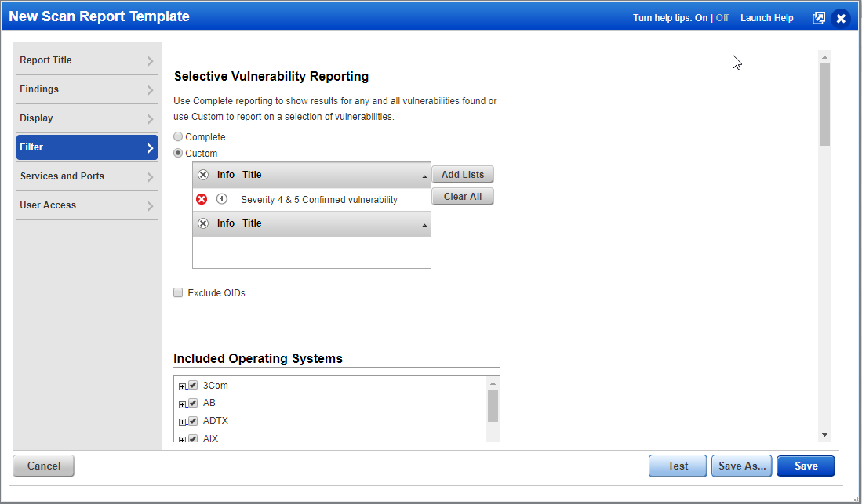Click the Clear All button

462,196
